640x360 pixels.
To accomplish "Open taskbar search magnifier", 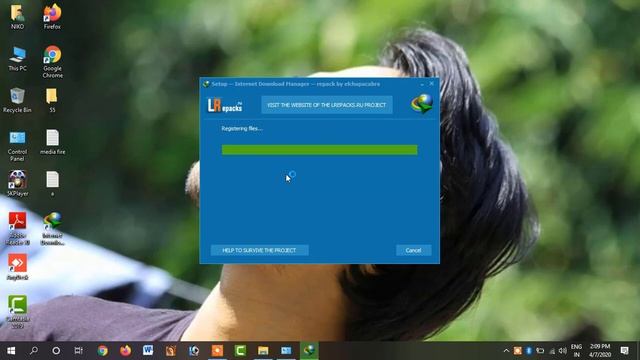I will (x=34, y=351).
